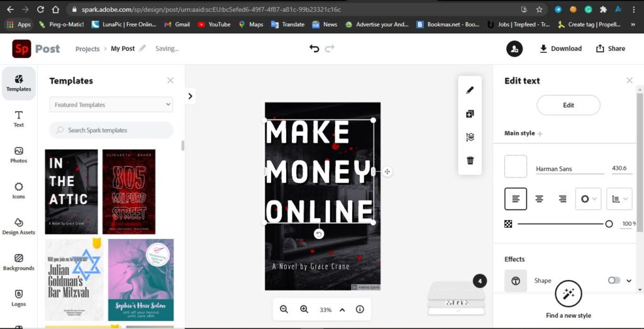Click the Main style label
The width and height of the screenshot is (644, 329).
pos(519,133)
